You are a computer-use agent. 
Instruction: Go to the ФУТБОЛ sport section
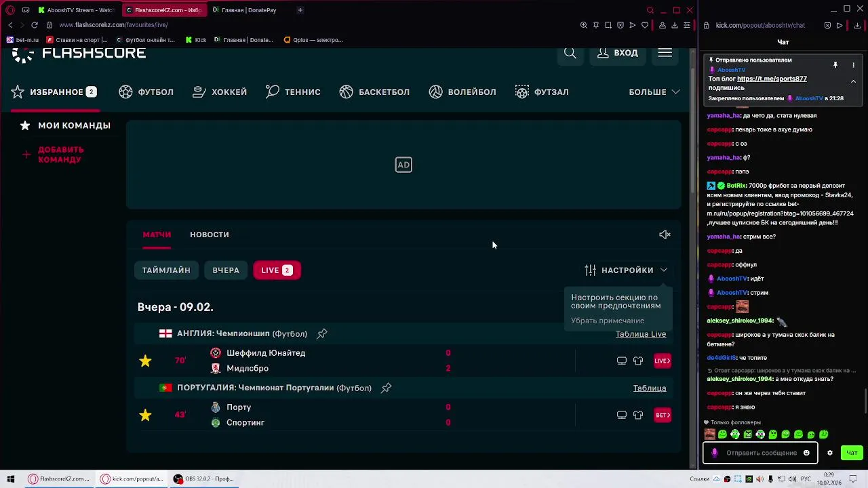click(146, 91)
